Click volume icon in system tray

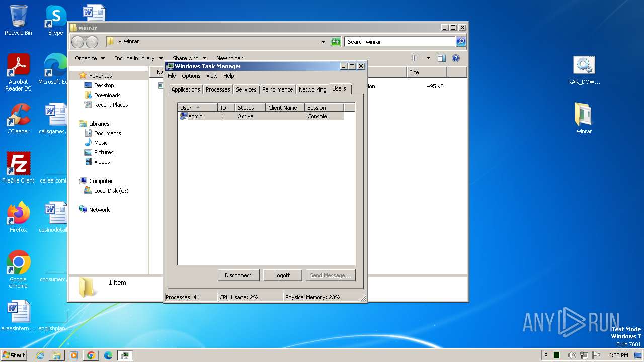[x=572, y=355]
